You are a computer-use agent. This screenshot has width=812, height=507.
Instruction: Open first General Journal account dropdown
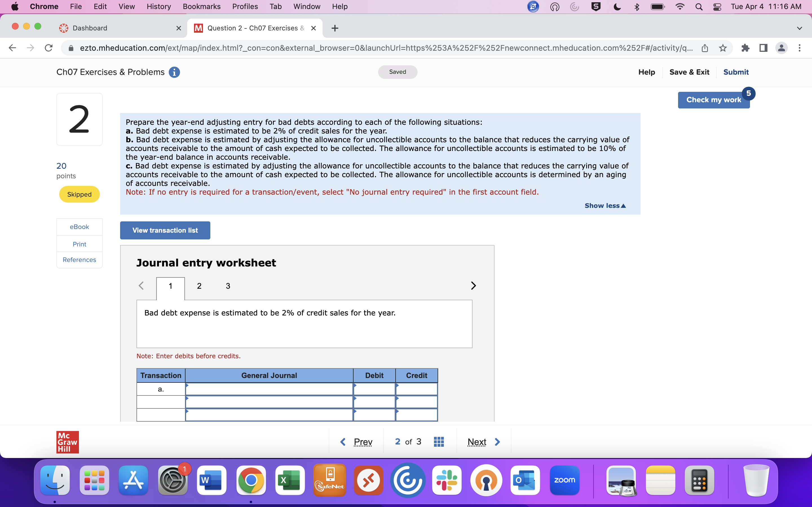click(x=269, y=389)
